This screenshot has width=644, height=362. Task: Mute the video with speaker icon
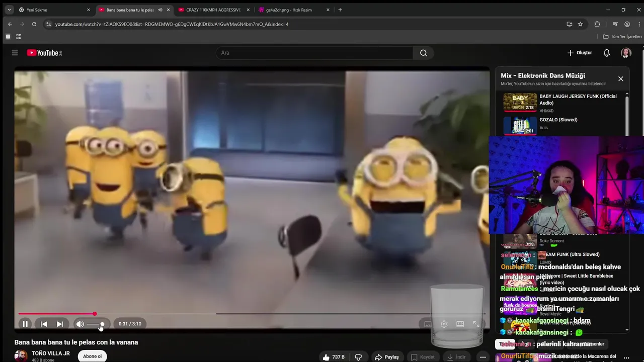80,324
